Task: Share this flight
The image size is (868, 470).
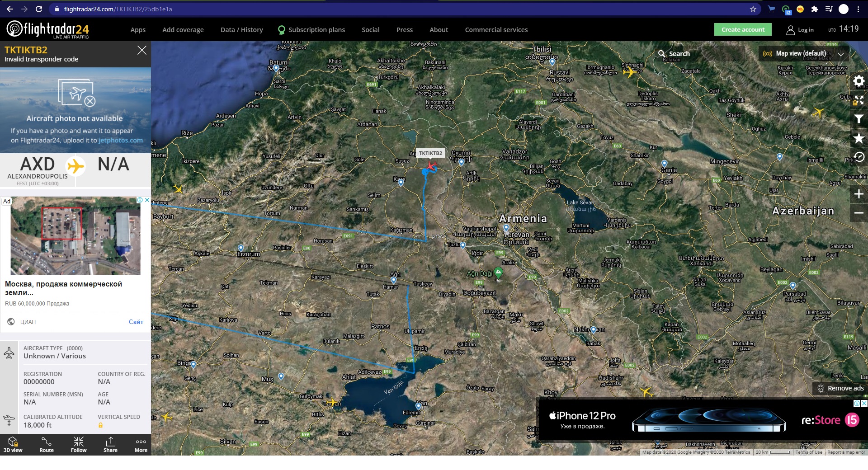Action: 110,444
